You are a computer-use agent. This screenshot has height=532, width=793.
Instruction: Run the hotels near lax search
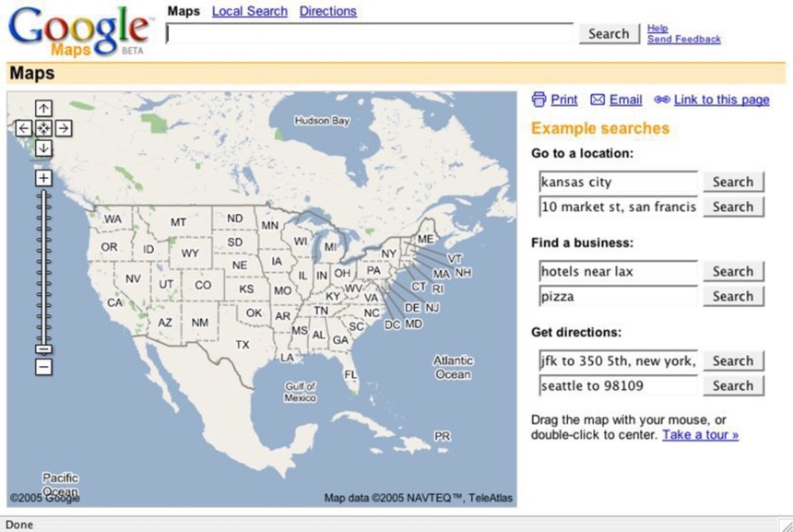(733, 271)
